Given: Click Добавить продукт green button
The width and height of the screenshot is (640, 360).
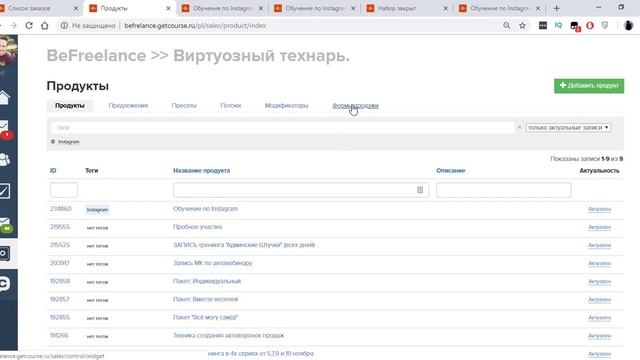Looking at the screenshot, I should pyautogui.click(x=589, y=86).
